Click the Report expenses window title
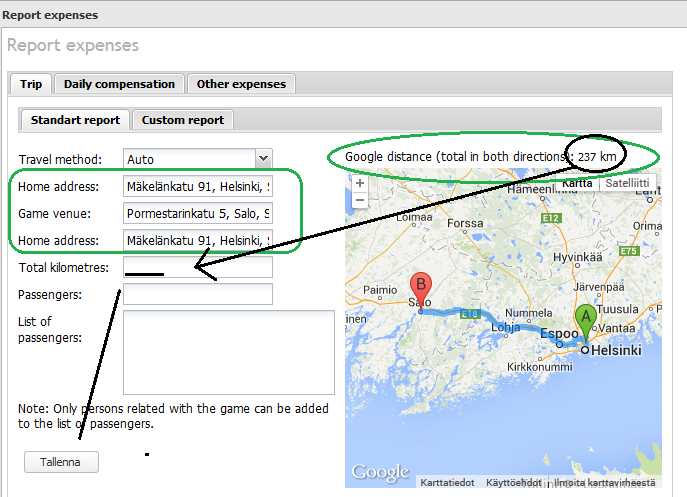 click(50, 15)
